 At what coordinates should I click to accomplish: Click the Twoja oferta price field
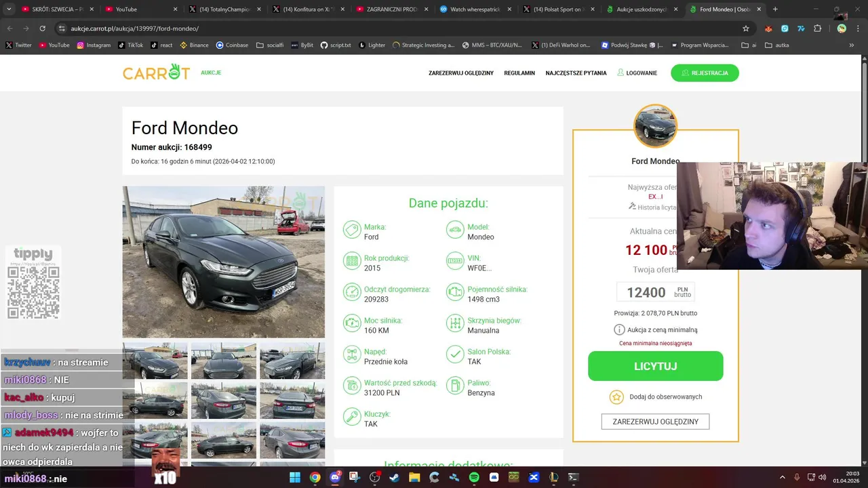pyautogui.click(x=655, y=292)
